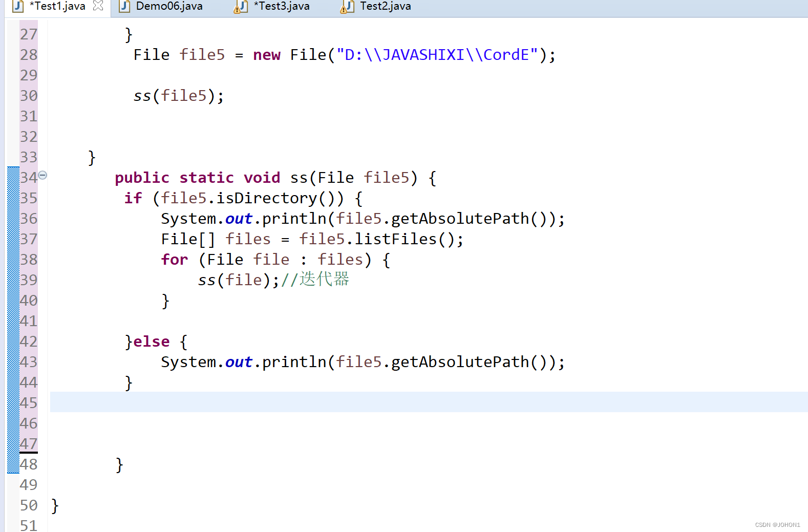Click the closing brace on line 44
This screenshot has height=532, width=808.
[129, 382]
